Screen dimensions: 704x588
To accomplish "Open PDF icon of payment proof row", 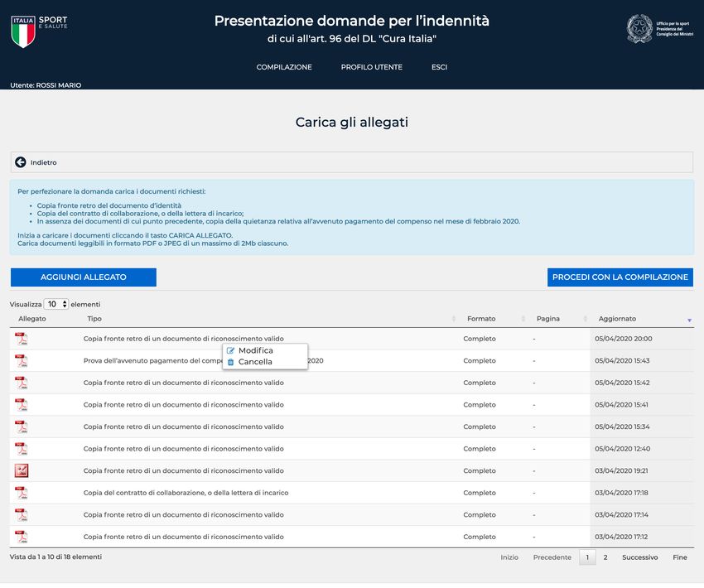I will tap(21, 361).
